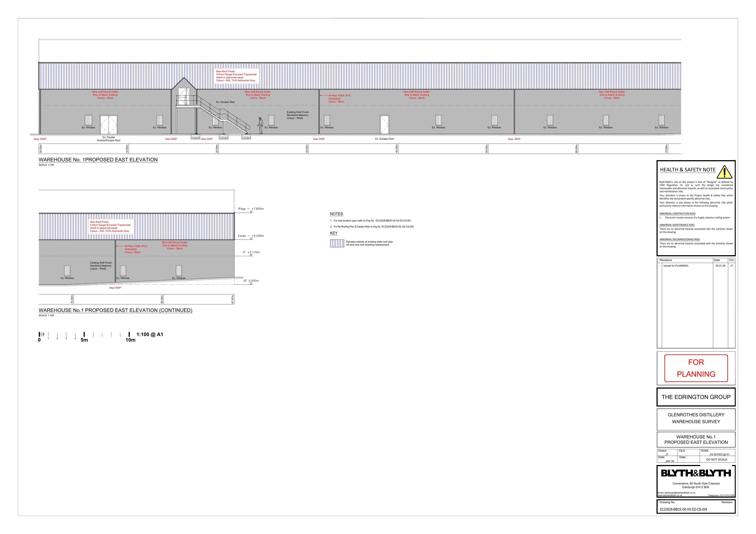Click the 'Existing Wall Finish' note, top elevation
Image resolution: width=756 pixels, height=534 pixels.
click(298, 115)
